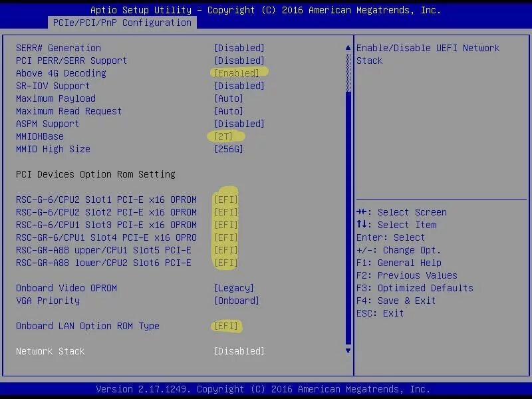This screenshot has width=532, height=399.
Task: Select RSC-GR-6/CPU1 Slot4 PCI-E x16 OPRO
Action: coord(106,237)
